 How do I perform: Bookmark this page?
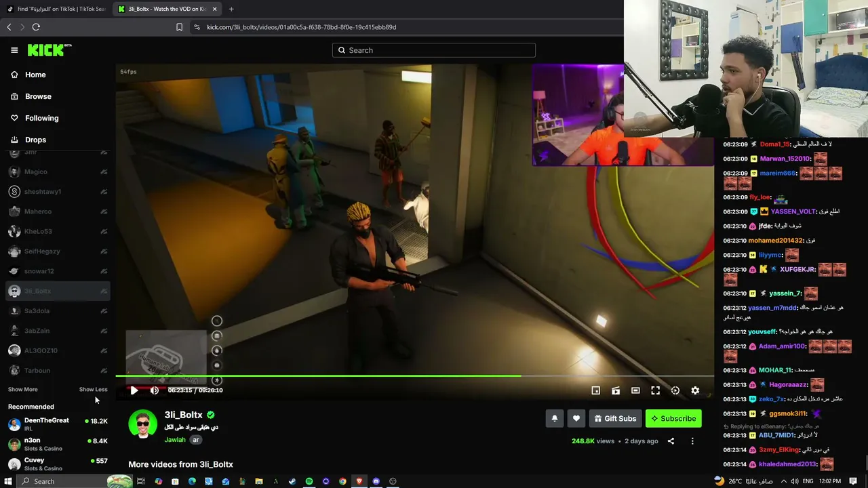179,27
